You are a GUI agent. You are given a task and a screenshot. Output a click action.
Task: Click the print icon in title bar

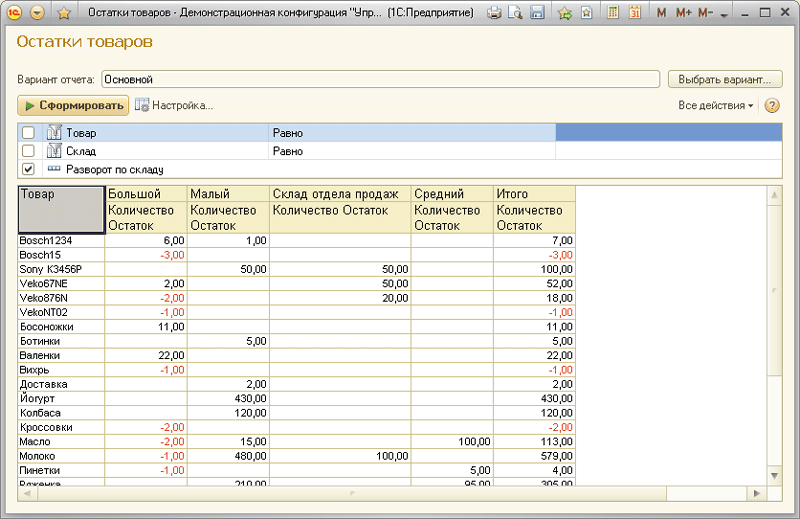pyautogui.click(x=494, y=13)
